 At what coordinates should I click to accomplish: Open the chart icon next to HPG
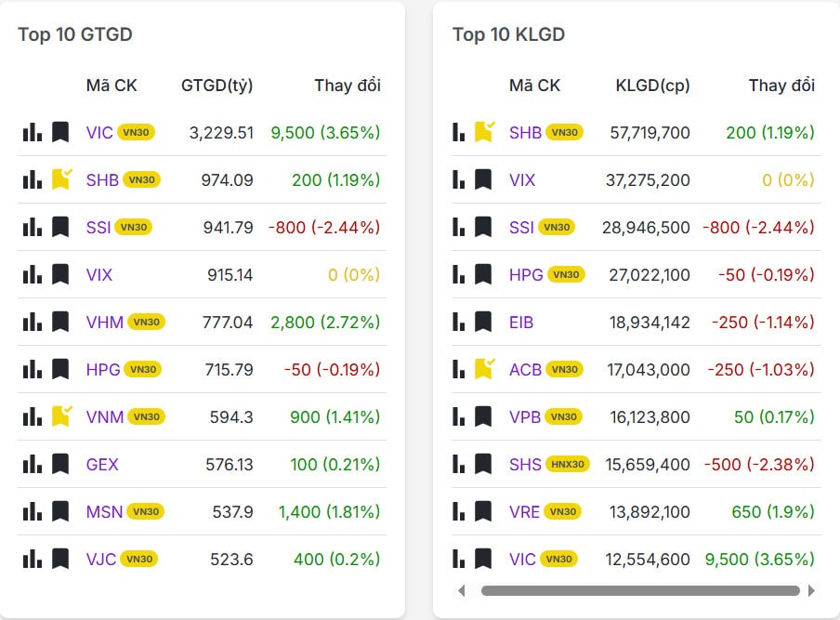point(32,369)
